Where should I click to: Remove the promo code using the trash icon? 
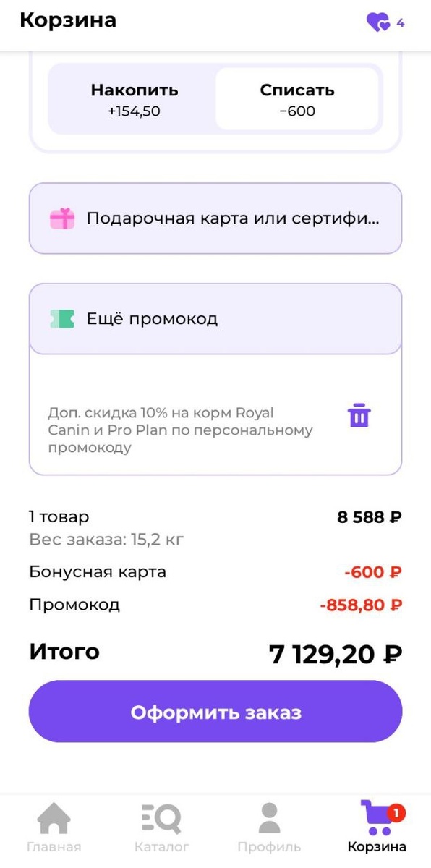[357, 414]
